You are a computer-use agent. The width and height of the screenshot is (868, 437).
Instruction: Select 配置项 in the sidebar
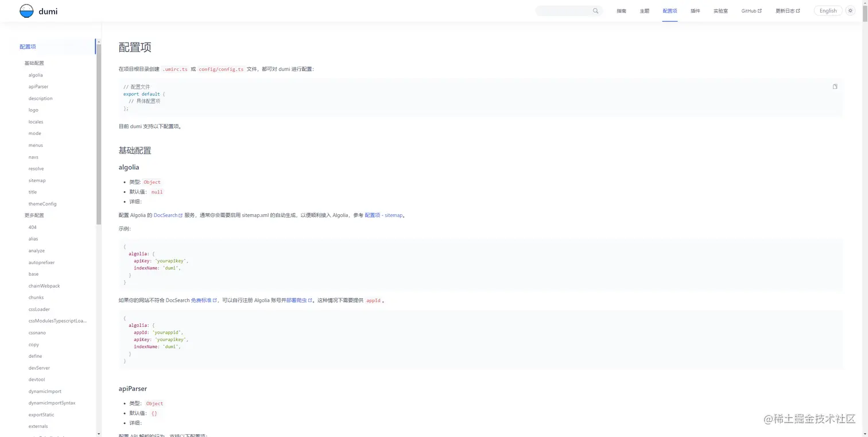(x=28, y=47)
